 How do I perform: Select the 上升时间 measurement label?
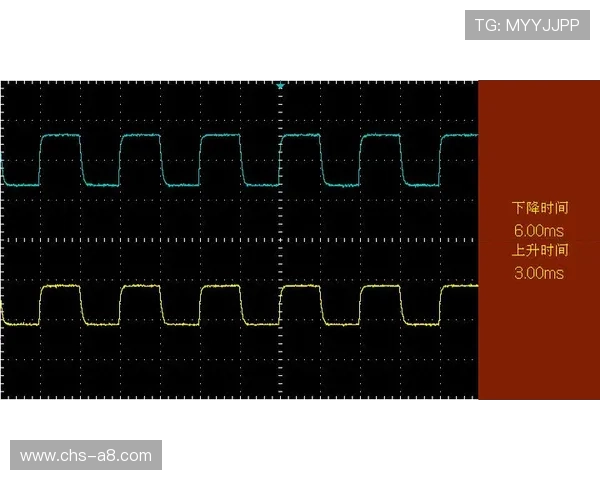[539, 251]
